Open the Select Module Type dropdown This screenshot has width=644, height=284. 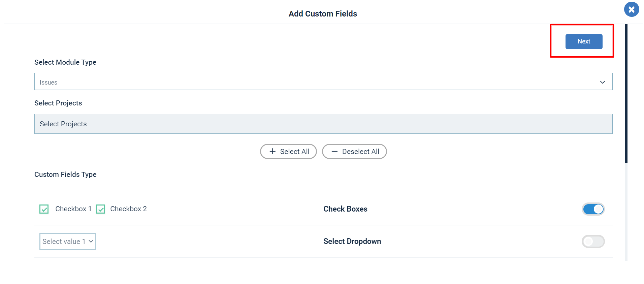(323, 82)
